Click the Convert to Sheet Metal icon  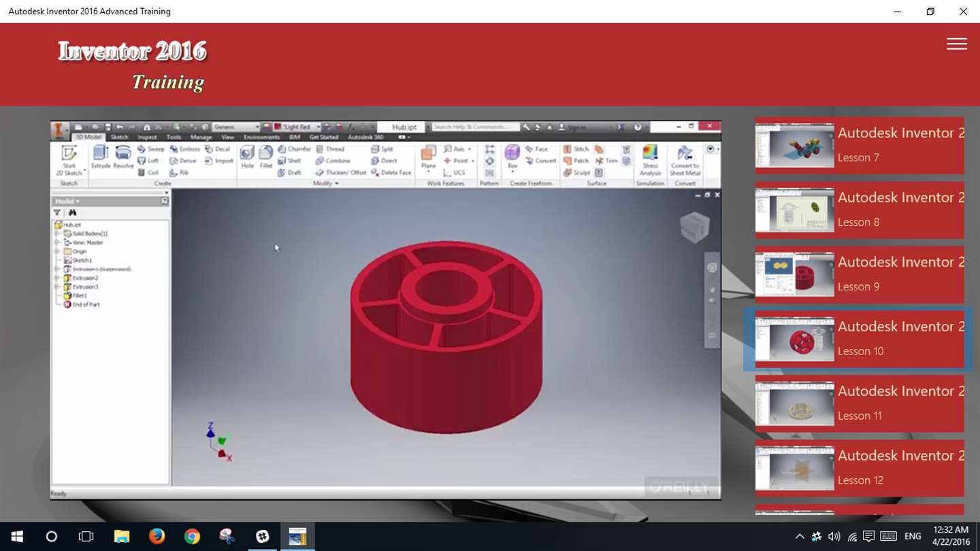point(685,161)
